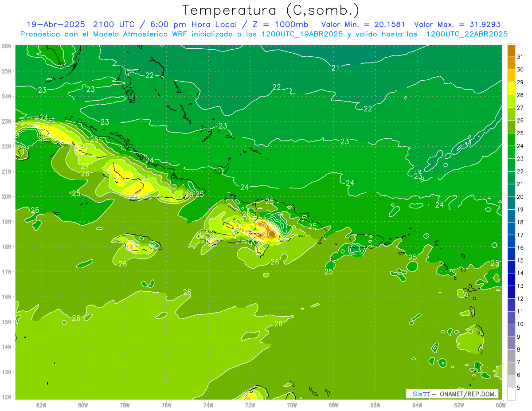Click the blue legend swatch between 16 and 17
The width and height of the screenshot is (532, 411).
point(511,241)
